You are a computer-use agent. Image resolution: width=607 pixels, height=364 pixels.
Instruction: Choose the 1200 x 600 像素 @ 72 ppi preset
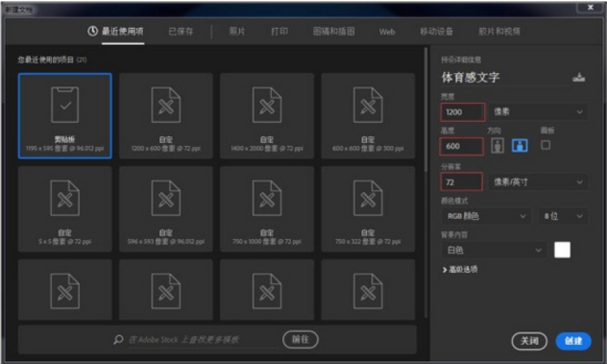(x=166, y=116)
